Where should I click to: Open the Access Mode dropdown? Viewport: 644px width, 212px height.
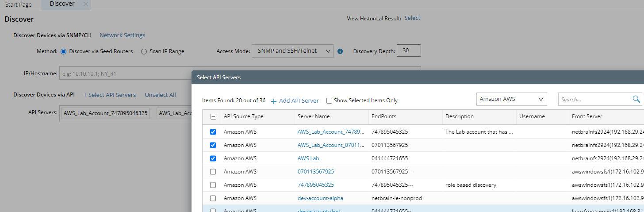[x=292, y=51]
